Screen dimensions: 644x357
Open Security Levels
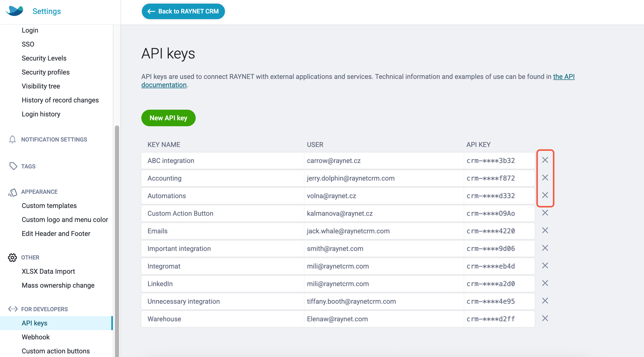click(x=44, y=58)
